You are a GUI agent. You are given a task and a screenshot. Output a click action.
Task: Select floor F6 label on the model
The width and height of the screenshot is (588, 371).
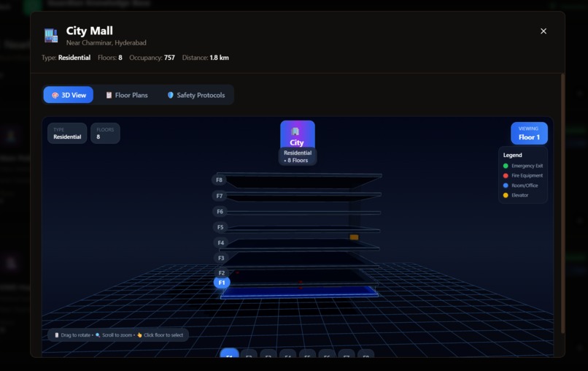(x=220, y=211)
